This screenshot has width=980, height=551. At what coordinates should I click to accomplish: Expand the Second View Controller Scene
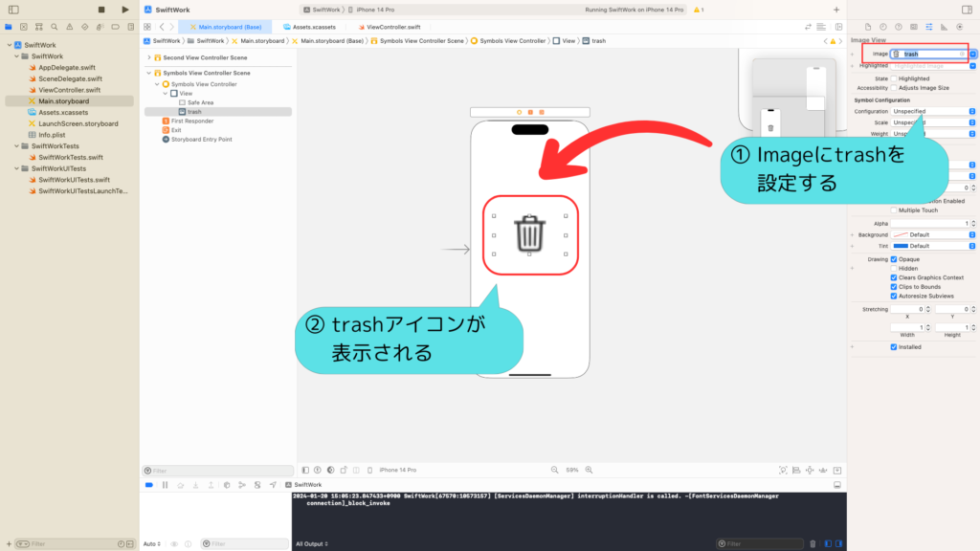click(x=148, y=57)
